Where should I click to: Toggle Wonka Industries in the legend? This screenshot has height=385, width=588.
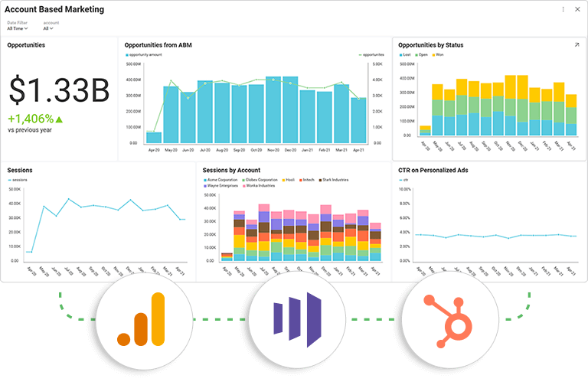(259, 185)
